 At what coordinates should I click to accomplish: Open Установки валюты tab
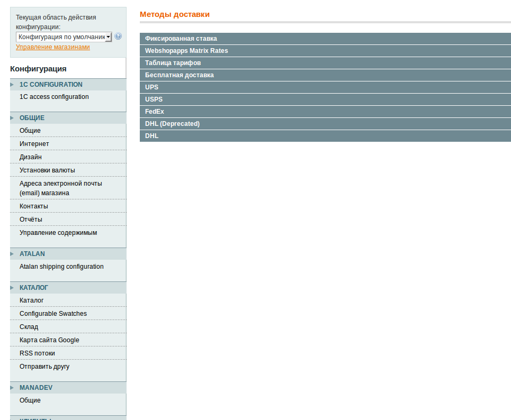tap(68, 170)
